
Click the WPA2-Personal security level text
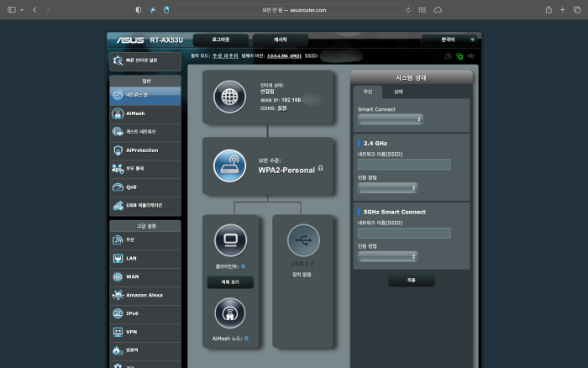(x=286, y=171)
